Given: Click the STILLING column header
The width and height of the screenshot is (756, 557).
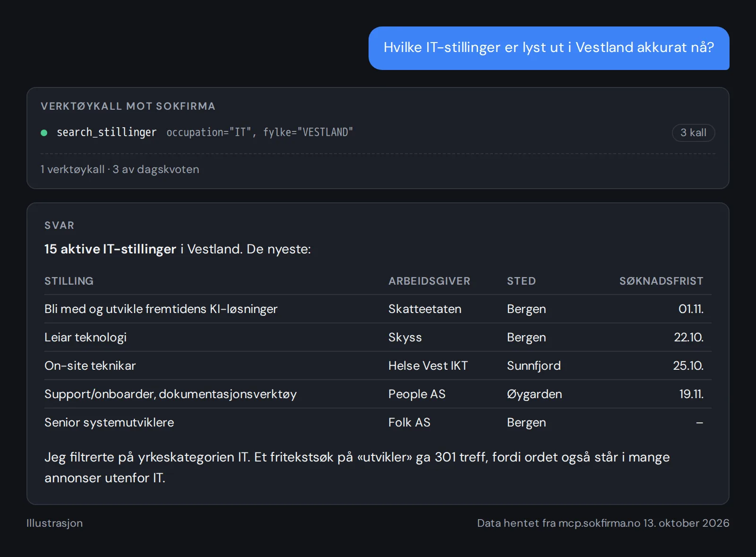Looking at the screenshot, I should [69, 281].
